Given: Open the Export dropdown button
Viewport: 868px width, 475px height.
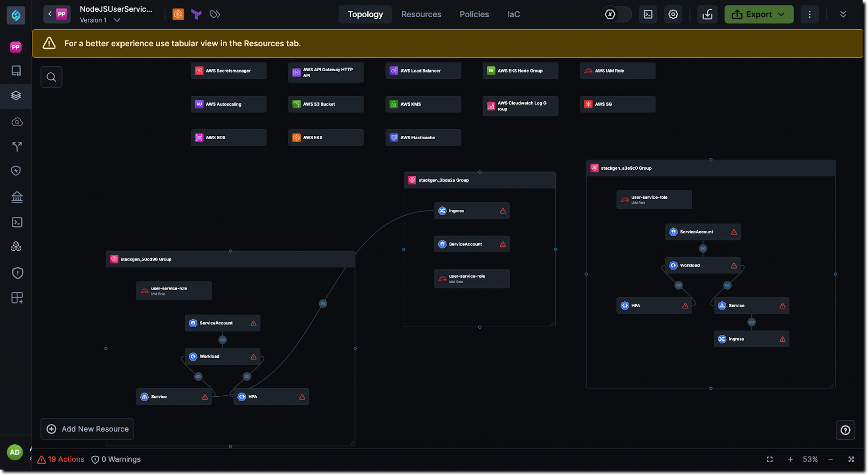Looking at the screenshot, I should coord(759,15).
